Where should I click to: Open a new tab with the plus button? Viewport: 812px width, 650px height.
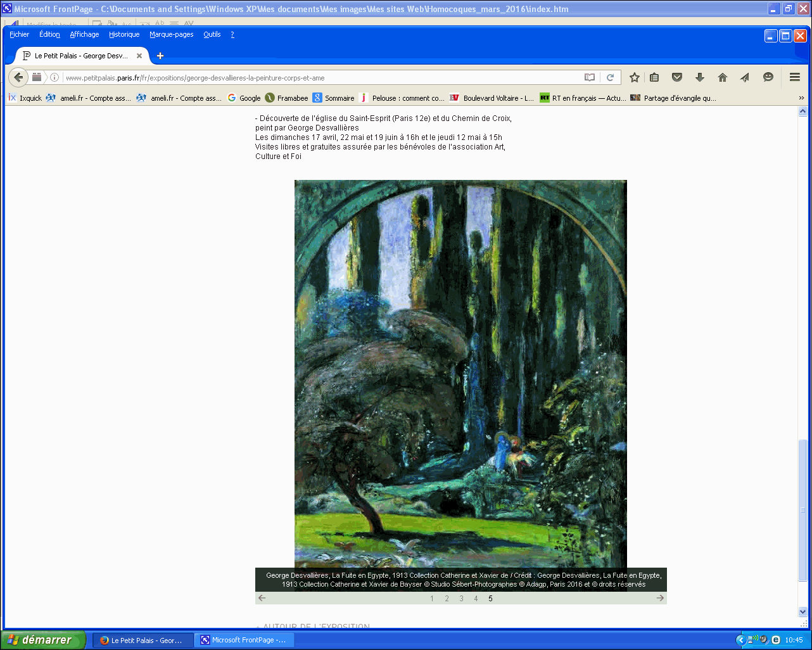(160, 56)
